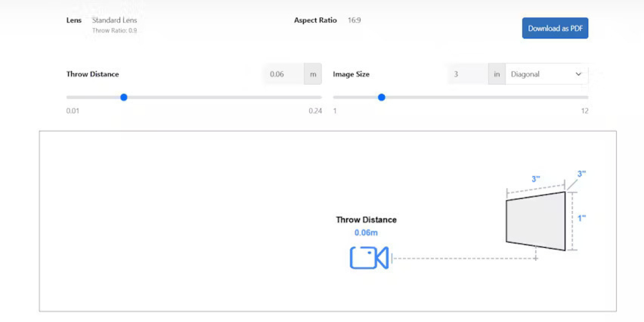Click the 1" height label beside screen
This screenshot has width=644, height=322.
coord(582,218)
